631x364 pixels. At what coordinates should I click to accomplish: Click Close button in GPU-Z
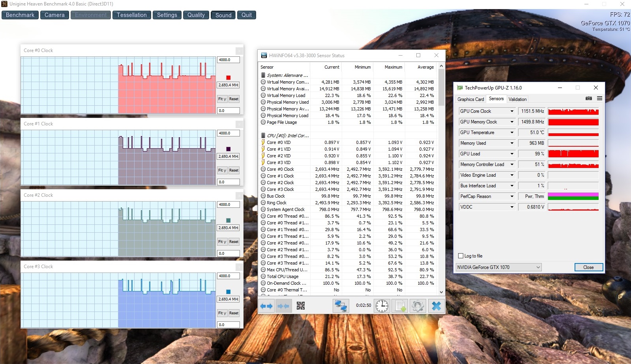point(588,267)
